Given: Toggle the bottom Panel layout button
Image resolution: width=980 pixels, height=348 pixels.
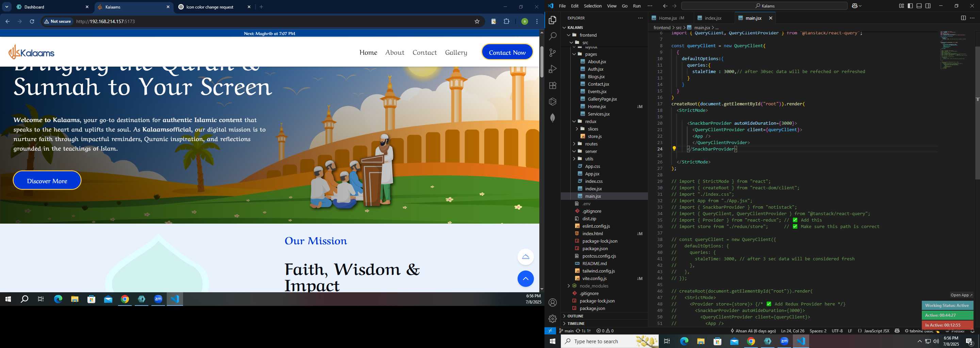Looking at the screenshot, I should point(919,6).
